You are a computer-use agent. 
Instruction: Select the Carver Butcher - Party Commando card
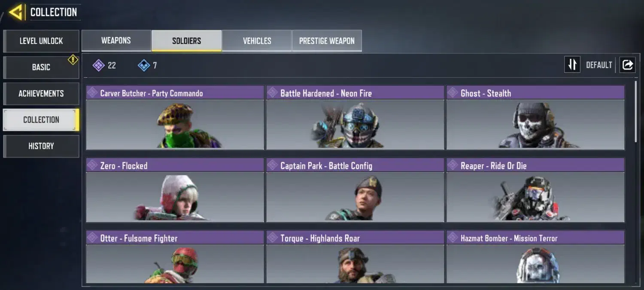[175, 118]
